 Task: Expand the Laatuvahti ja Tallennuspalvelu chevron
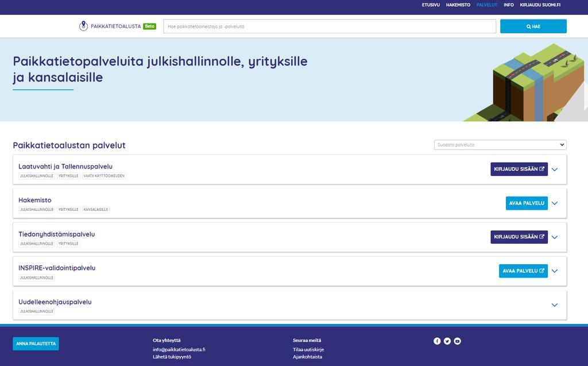(555, 169)
